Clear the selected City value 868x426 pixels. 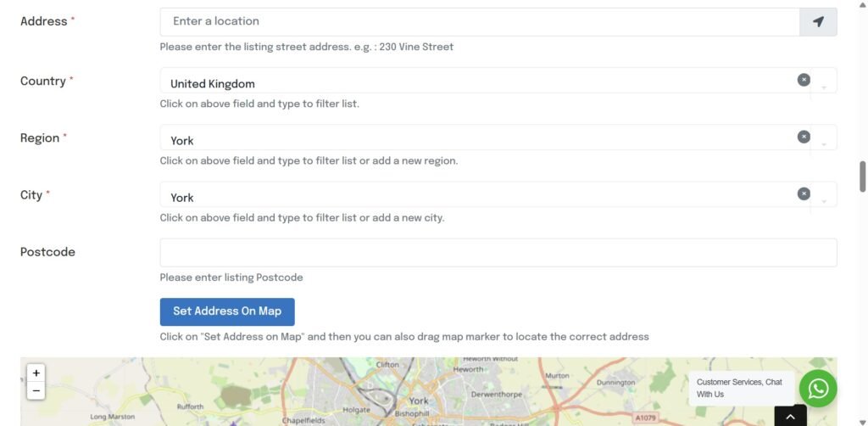804,193
